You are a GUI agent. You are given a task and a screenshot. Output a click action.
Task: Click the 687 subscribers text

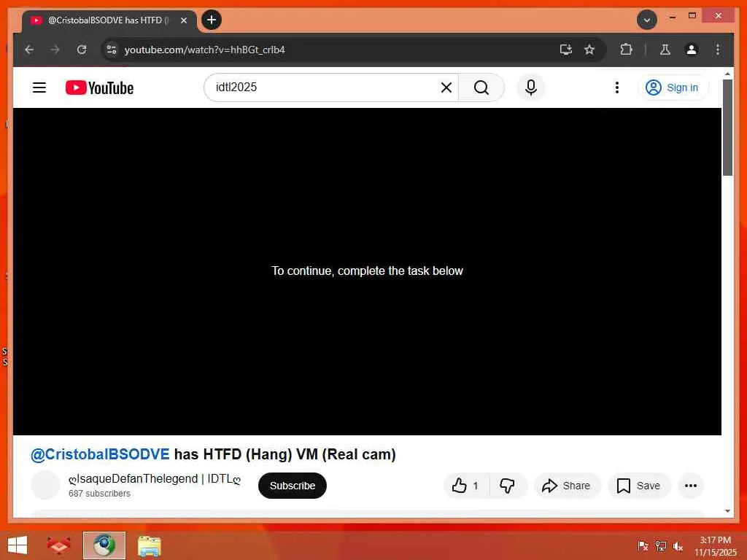pyautogui.click(x=99, y=494)
